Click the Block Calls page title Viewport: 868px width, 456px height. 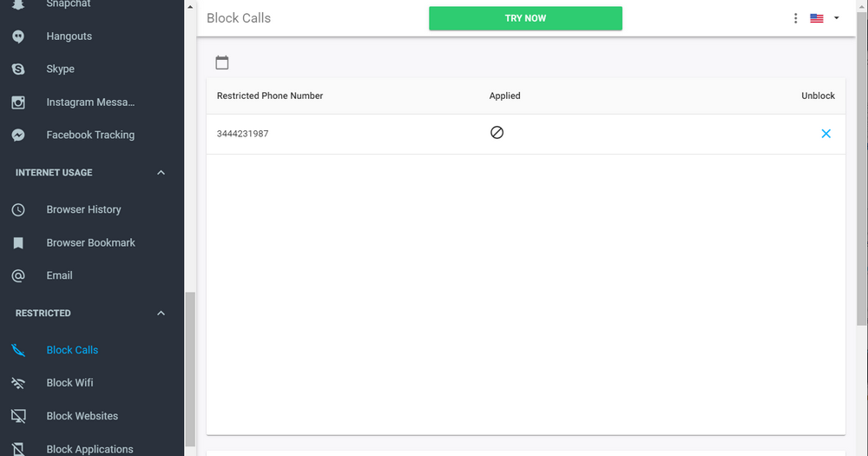239,18
